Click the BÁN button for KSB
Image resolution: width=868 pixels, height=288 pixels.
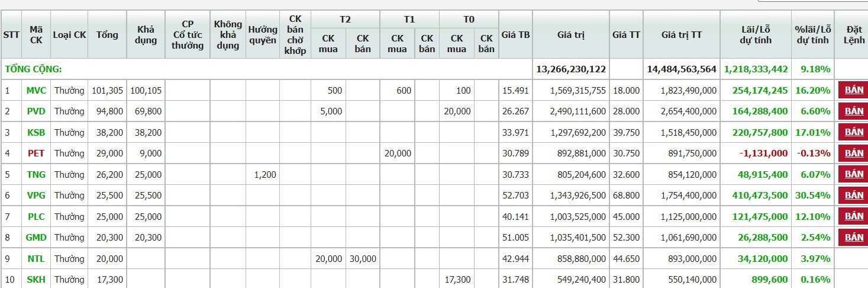854,132
